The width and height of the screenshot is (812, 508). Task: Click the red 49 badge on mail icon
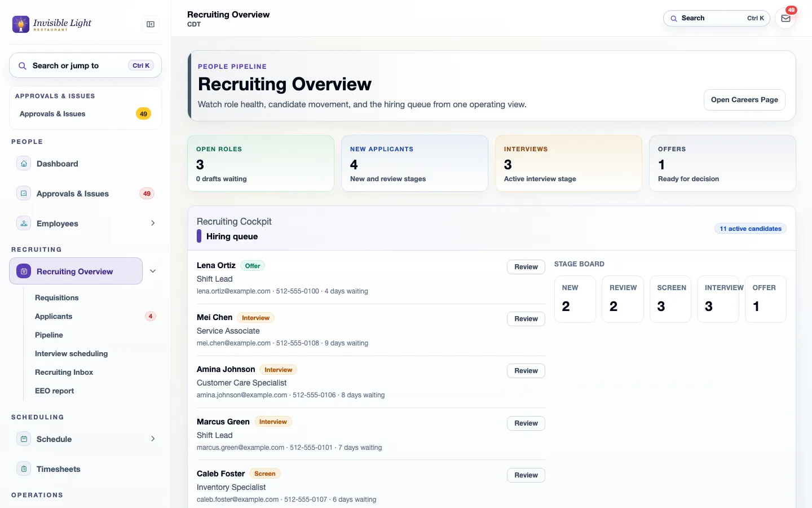792,10
